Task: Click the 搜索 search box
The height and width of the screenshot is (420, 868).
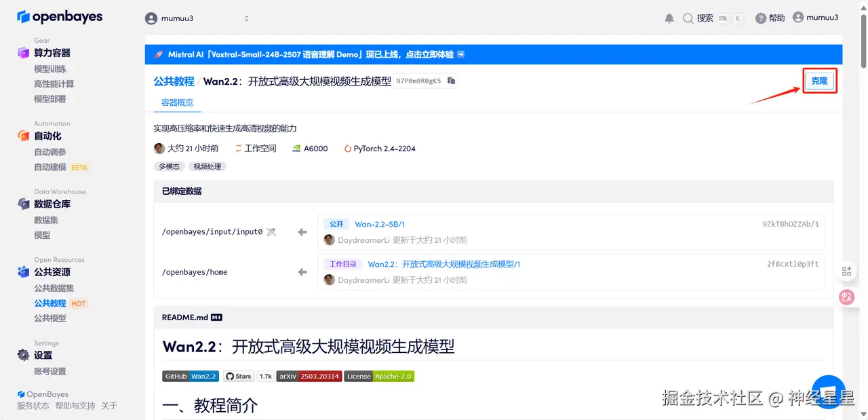Action: point(713,18)
